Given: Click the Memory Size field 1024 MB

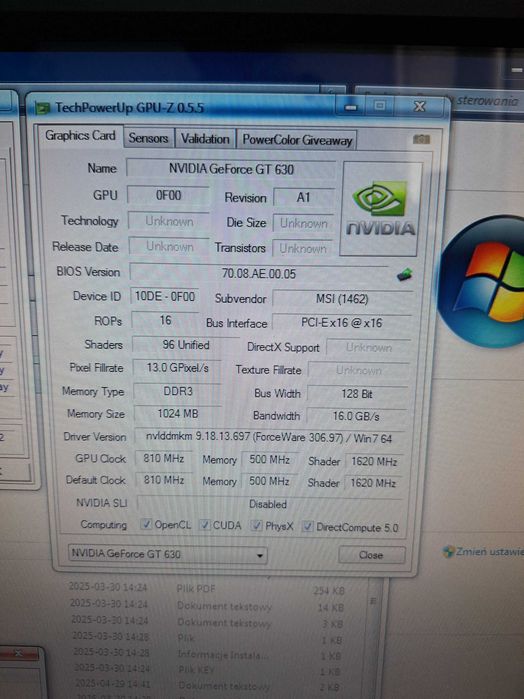Looking at the screenshot, I should coord(177,414).
